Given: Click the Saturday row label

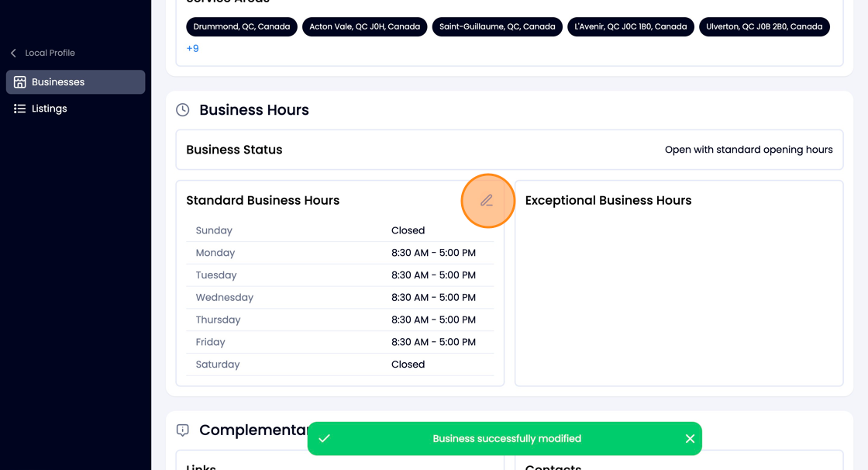Looking at the screenshot, I should [218, 365].
